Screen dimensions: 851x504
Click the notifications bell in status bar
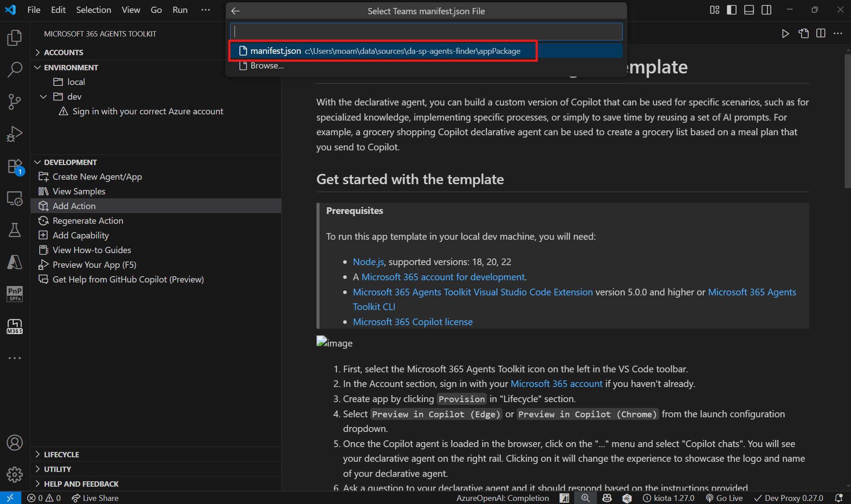tap(839, 498)
